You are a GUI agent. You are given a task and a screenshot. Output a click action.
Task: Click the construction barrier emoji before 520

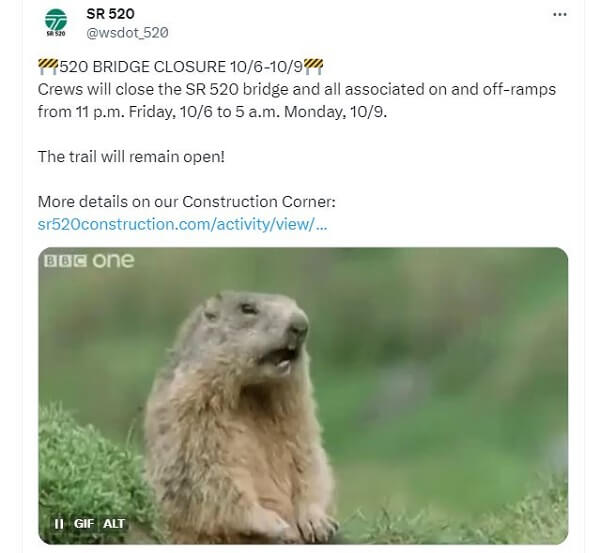point(48,66)
